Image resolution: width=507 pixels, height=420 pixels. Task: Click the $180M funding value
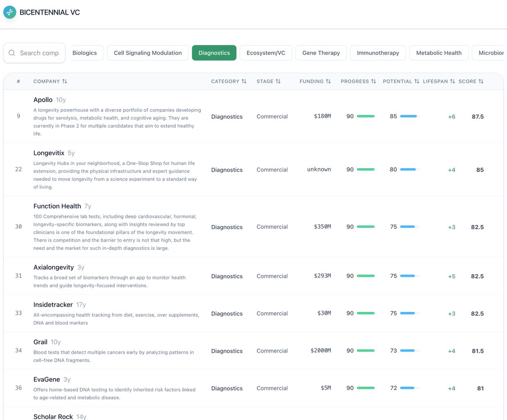point(322,116)
